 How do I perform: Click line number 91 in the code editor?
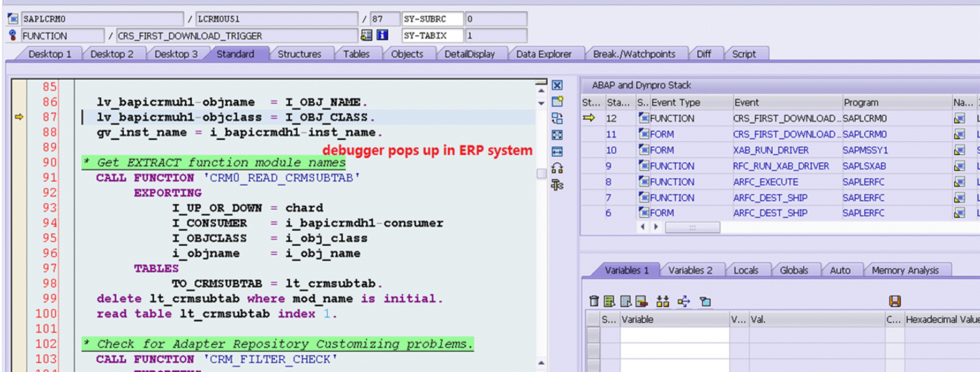(x=50, y=178)
